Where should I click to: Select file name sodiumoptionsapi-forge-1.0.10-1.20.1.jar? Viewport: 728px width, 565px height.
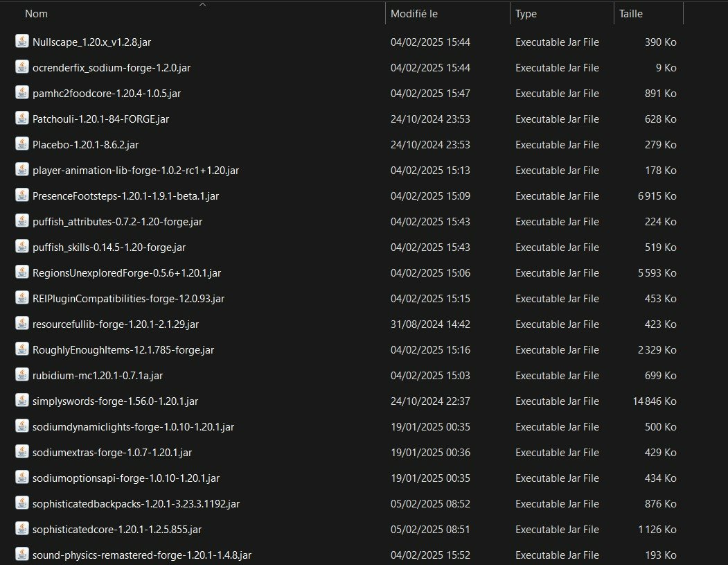(126, 478)
